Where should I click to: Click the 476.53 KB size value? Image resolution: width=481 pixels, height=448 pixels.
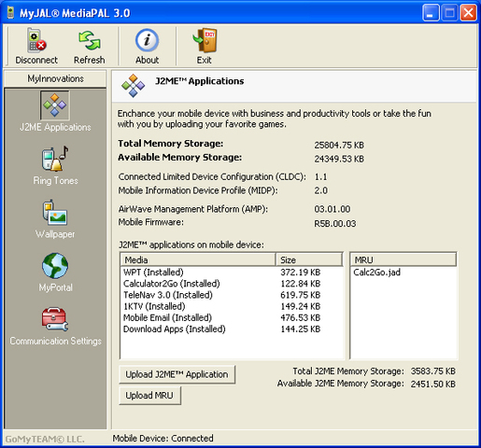[x=301, y=317]
